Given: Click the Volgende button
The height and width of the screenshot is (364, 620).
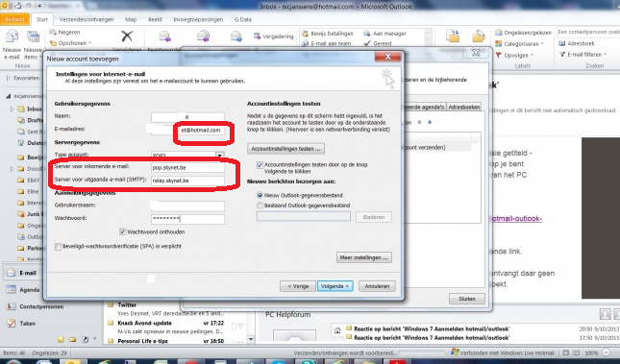Looking at the screenshot, I should click(x=335, y=286).
